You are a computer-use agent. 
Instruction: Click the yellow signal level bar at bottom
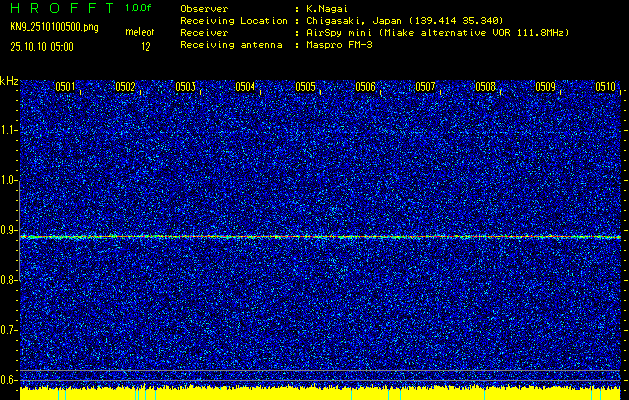coord(320,393)
